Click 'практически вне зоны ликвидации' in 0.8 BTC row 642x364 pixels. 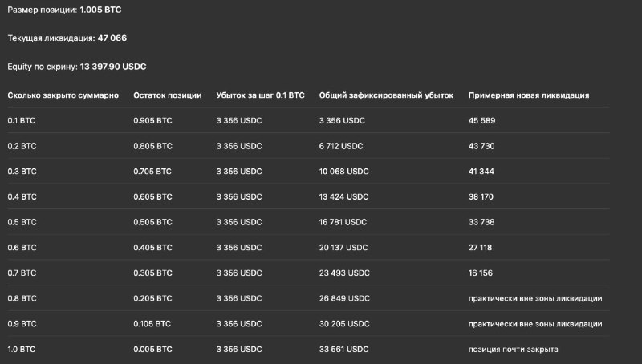tap(535, 298)
